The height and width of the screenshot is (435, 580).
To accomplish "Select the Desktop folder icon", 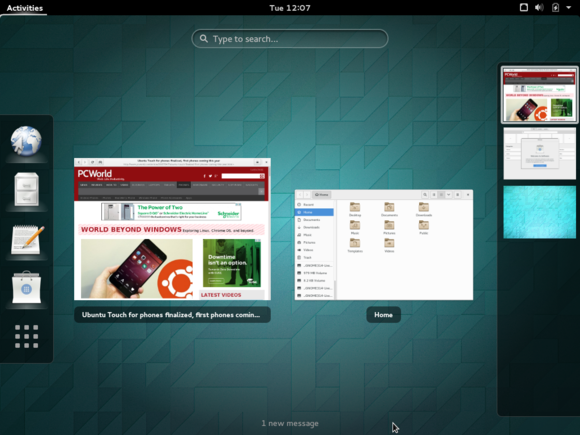I will (x=355, y=207).
